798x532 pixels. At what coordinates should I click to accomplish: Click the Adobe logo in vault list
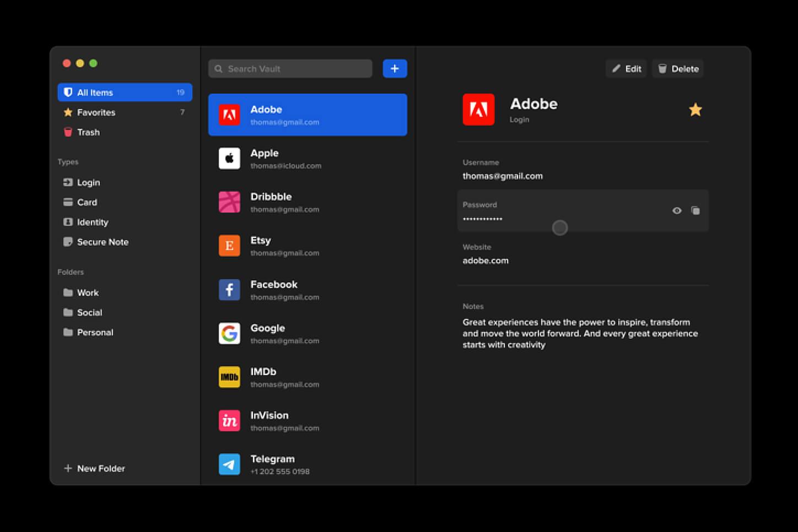229,115
